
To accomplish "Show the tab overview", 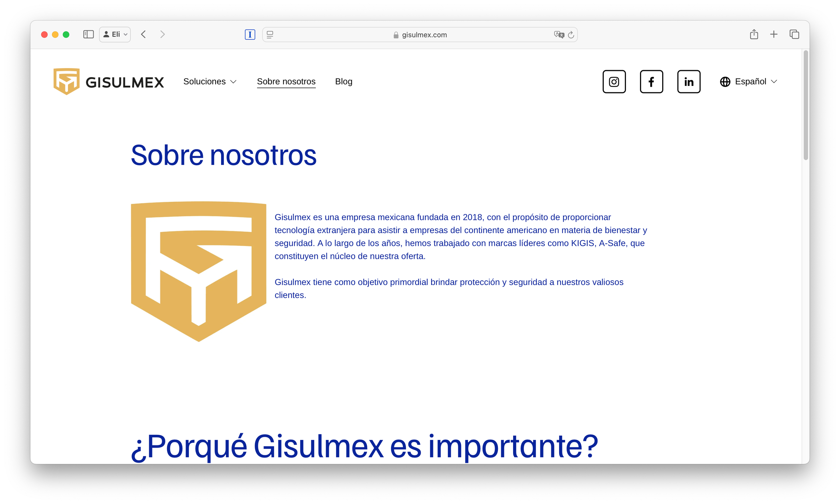I will 794,34.
